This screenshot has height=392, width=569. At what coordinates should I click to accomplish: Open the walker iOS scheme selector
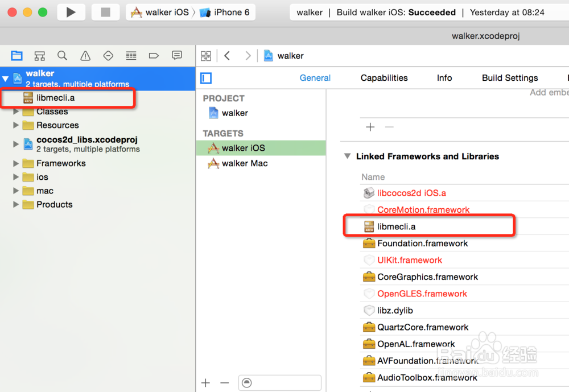tap(160, 13)
